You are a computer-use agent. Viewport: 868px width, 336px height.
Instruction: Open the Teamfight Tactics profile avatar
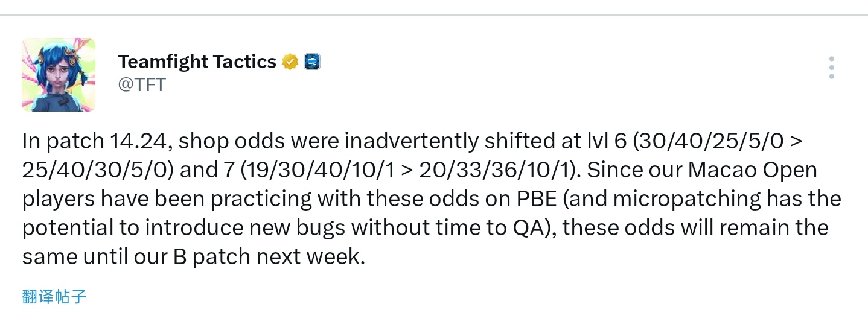(59, 74)
